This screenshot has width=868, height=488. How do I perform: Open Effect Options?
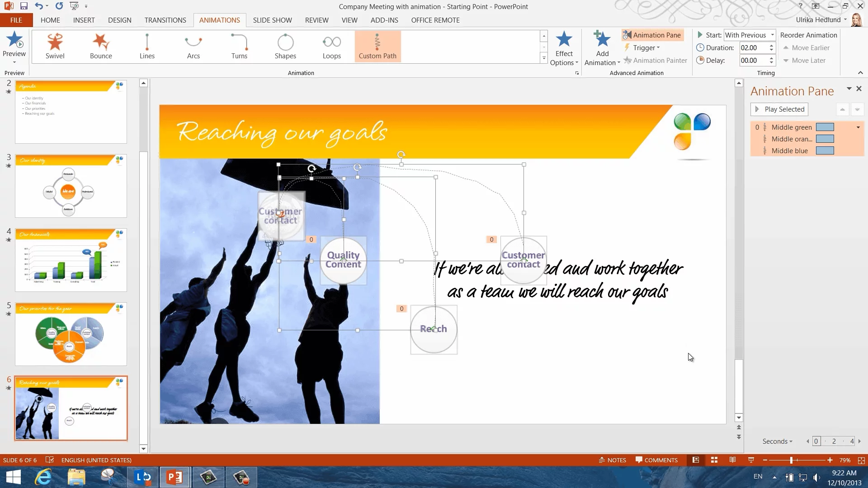pos(564,49)
